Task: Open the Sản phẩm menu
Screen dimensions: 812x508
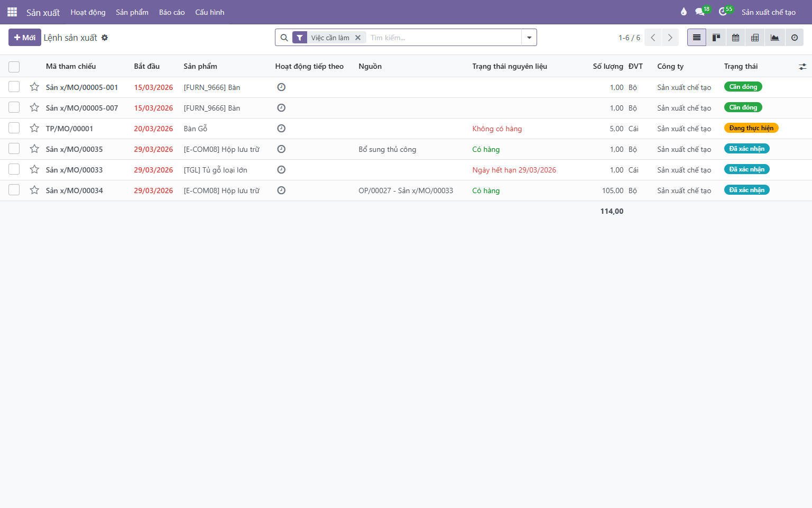Action: click(132, 12)
